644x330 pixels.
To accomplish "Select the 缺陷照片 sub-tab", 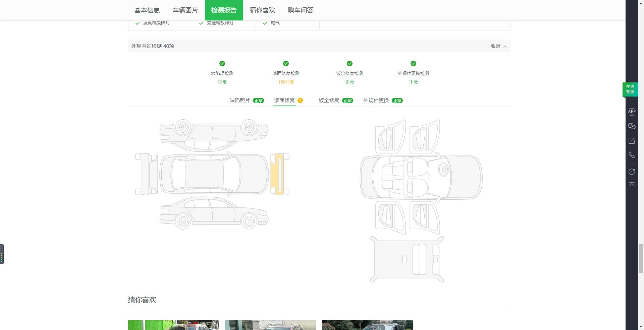I will coord(246,101).
